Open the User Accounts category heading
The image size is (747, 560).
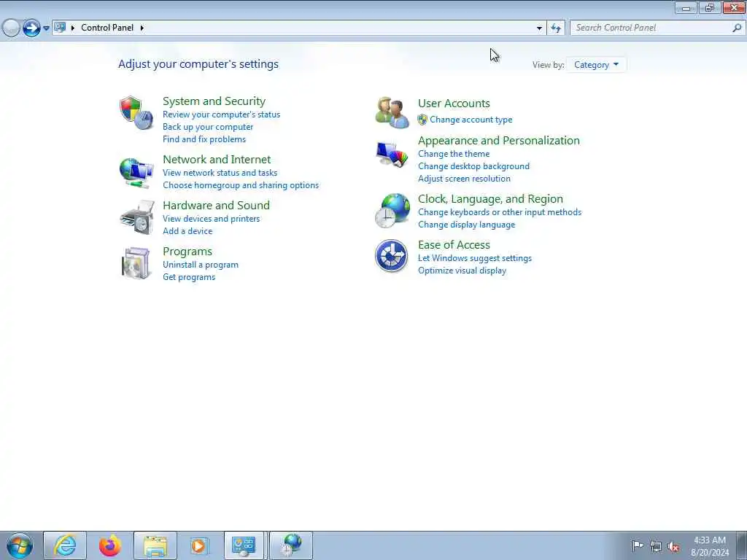point(454,104)
